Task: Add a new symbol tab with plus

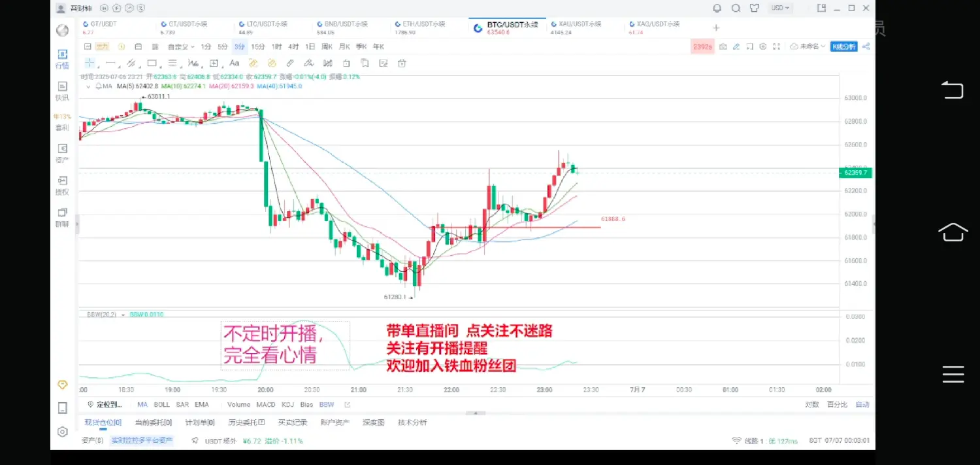Action: 716,27
